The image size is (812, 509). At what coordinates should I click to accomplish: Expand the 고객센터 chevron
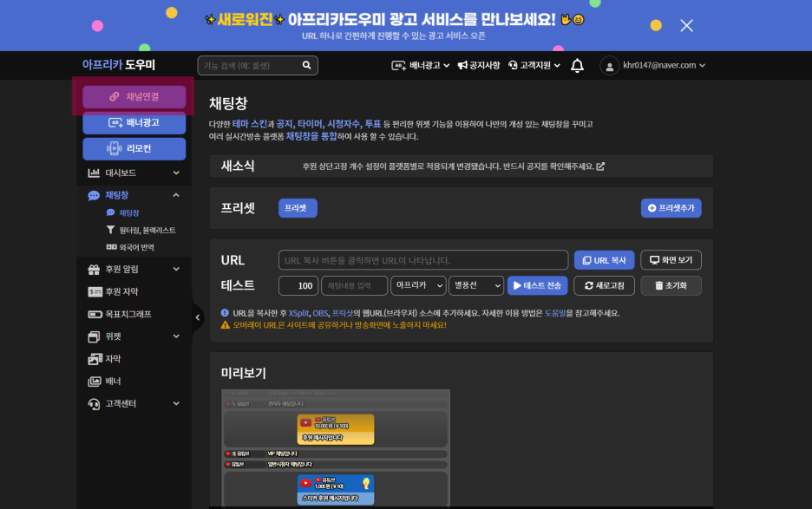tap(176, 403)
